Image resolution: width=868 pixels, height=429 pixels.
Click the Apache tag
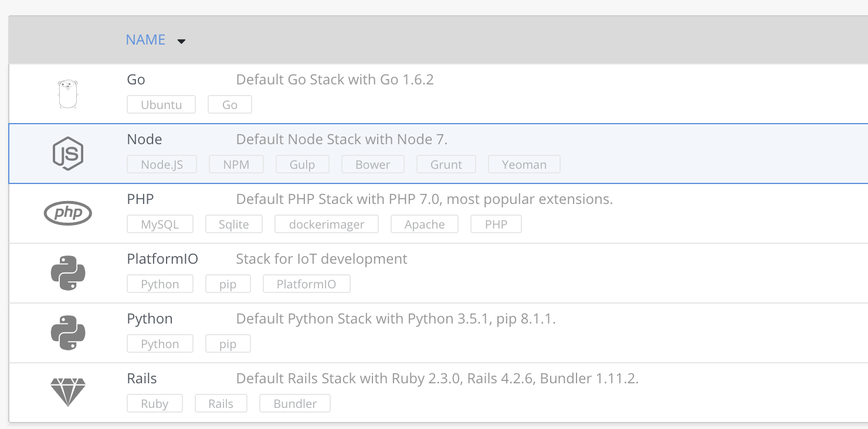pyautogui.click(x=425, y=224)
